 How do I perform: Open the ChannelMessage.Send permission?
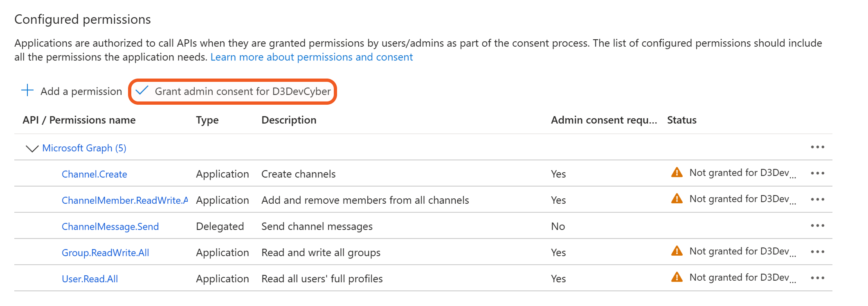click(x=110, y=227)
